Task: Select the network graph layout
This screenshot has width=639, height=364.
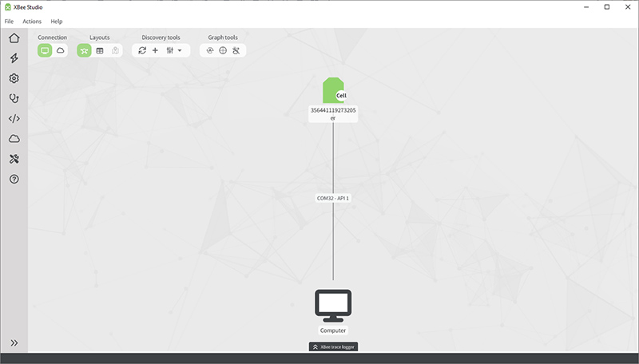Action: (x=84, y=50)
